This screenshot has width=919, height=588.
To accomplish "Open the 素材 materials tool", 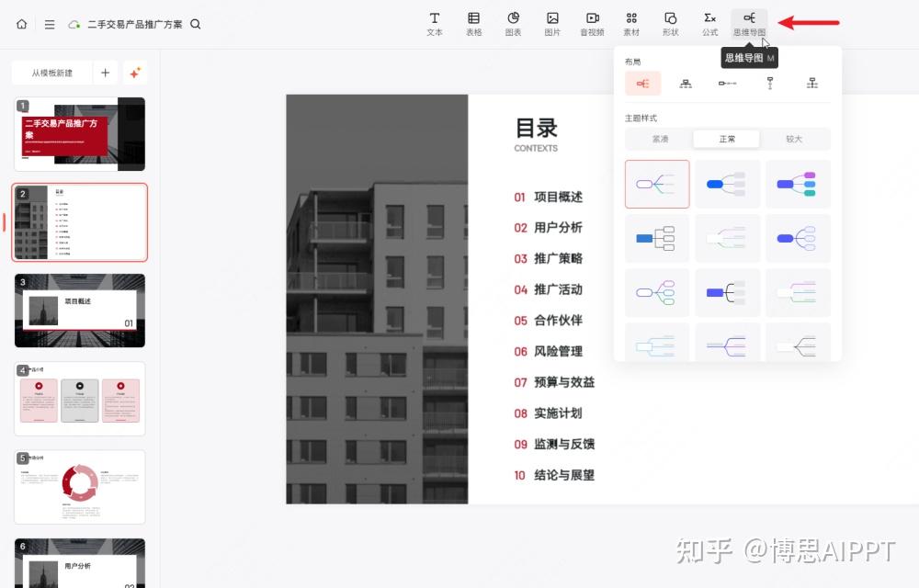I will (631, 24).
